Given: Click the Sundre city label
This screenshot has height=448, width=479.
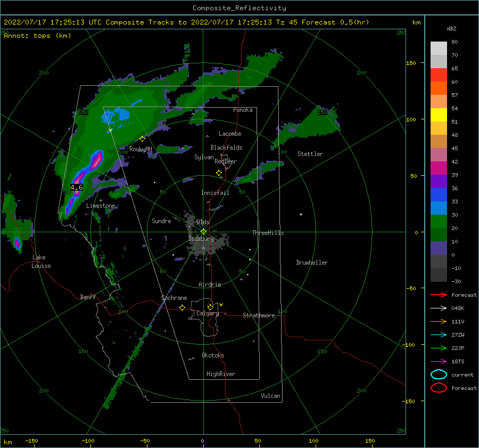Looking at the screenshot, I should [161, 221].
